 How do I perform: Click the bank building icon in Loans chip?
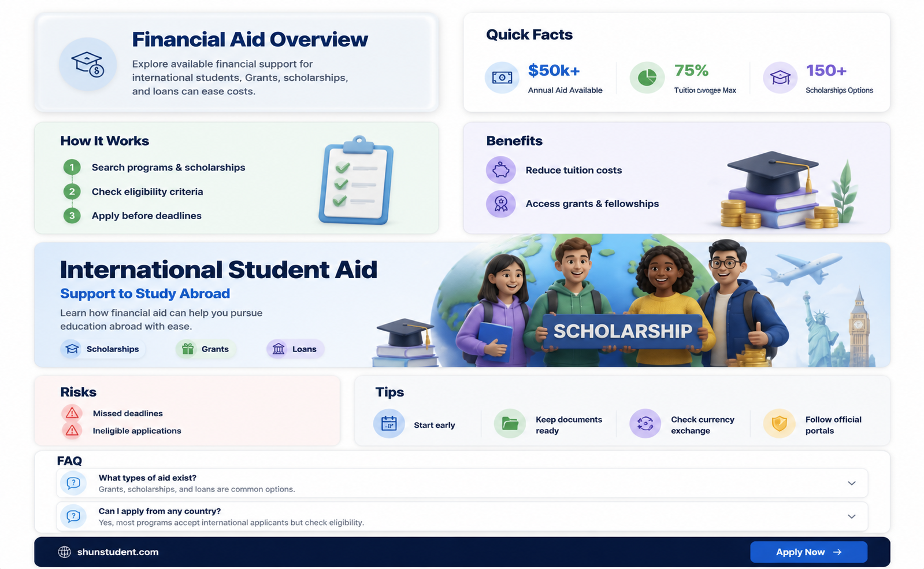tap(279, 349)
